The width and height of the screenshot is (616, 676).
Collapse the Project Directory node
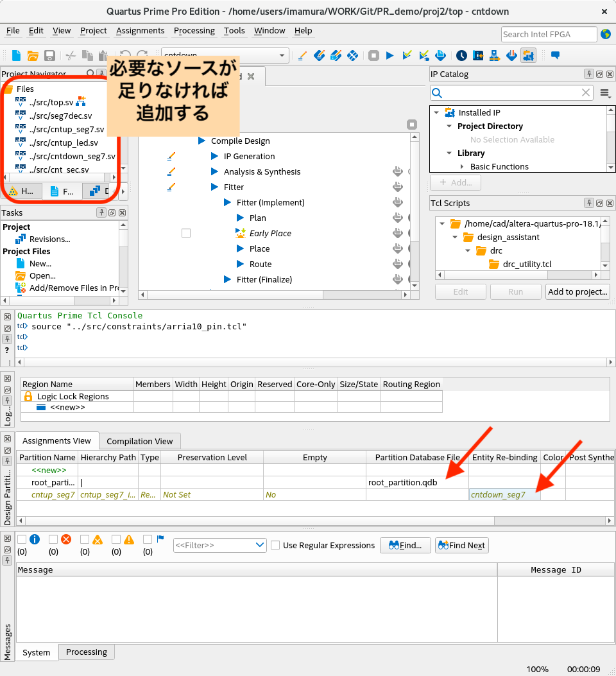coord(449,126)
